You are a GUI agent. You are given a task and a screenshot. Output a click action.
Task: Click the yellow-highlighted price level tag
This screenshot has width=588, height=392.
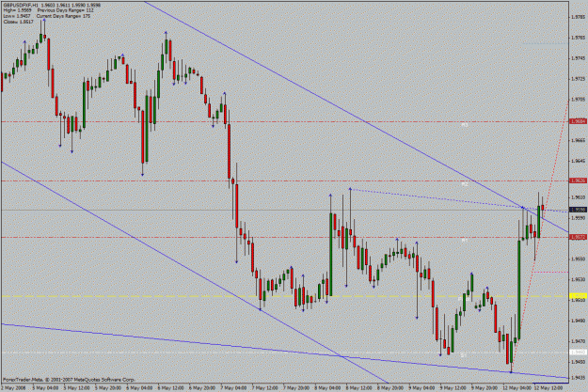click(578, 296)
